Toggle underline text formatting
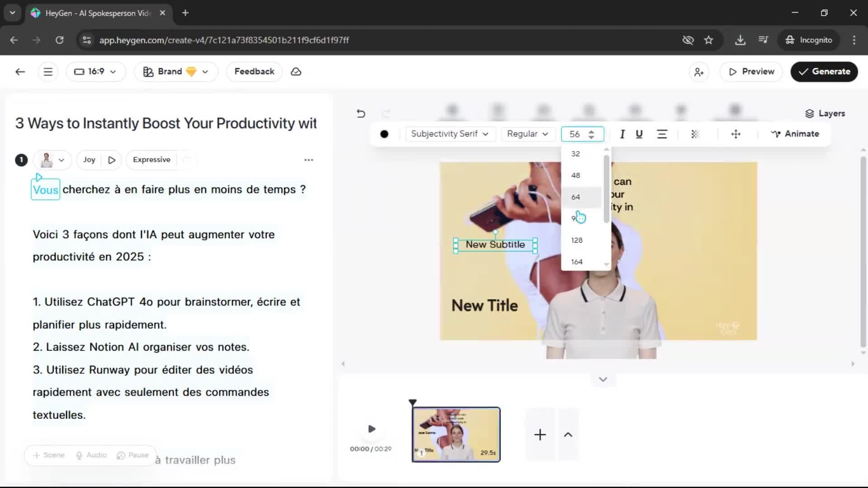This screenshot has width=868, height=488. [x=639, y=134]
